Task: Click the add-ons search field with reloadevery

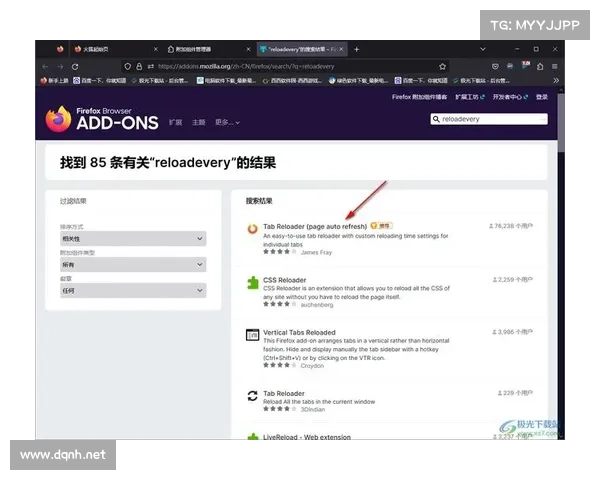Action: pos(489,119)
